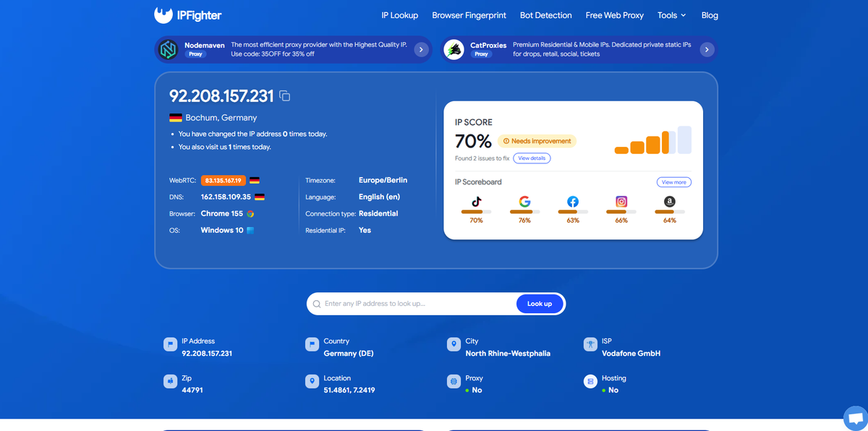Click the flag next to DNS address
The image size is (868, 431).
click(x=260, y=197)
